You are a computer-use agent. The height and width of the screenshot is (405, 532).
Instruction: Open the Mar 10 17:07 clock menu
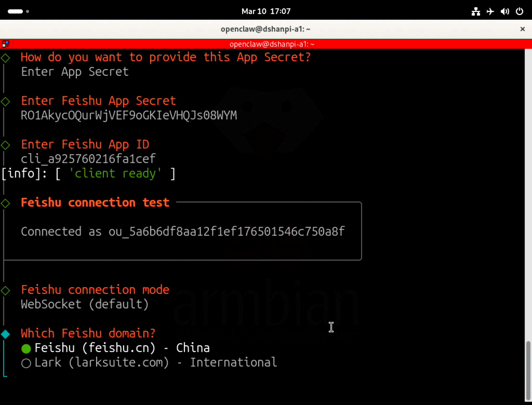[x=266, y=11]
